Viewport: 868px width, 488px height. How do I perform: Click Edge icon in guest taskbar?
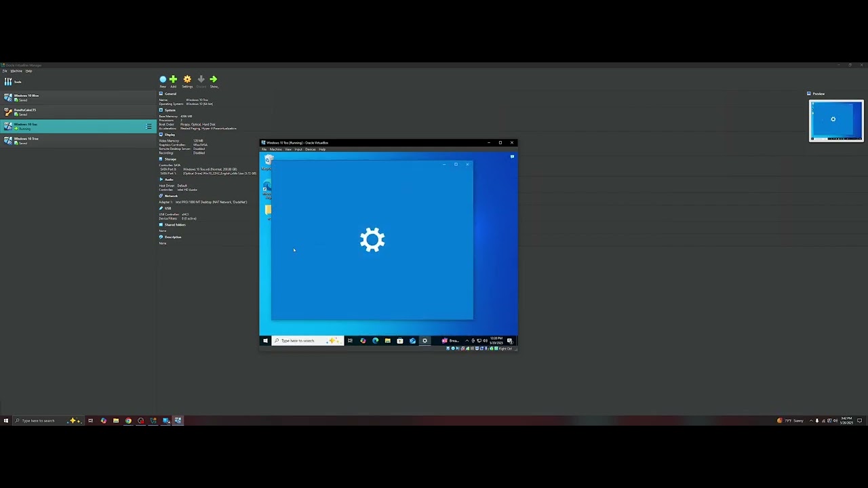pyautogui.click(x=376, y=341)
